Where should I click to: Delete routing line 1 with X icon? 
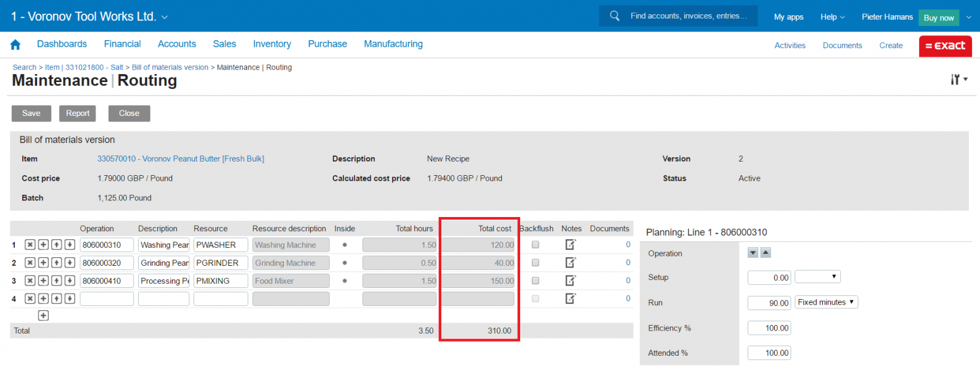pos(30,245)
